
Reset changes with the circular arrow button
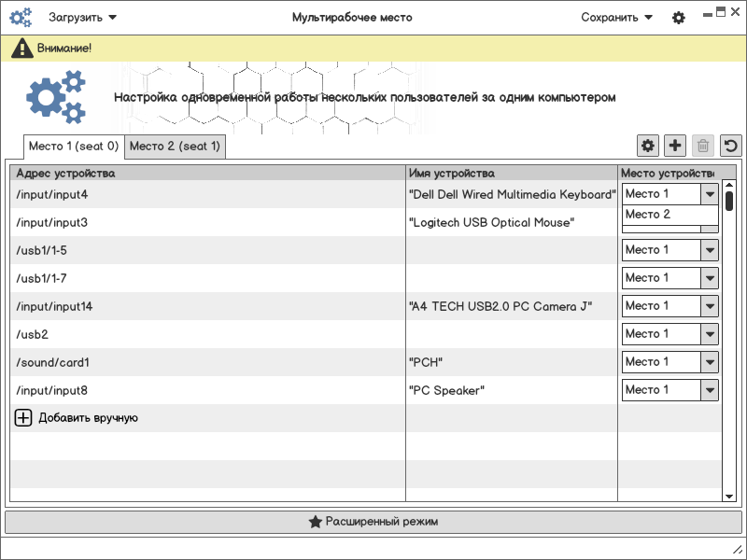tap(731, 146)
